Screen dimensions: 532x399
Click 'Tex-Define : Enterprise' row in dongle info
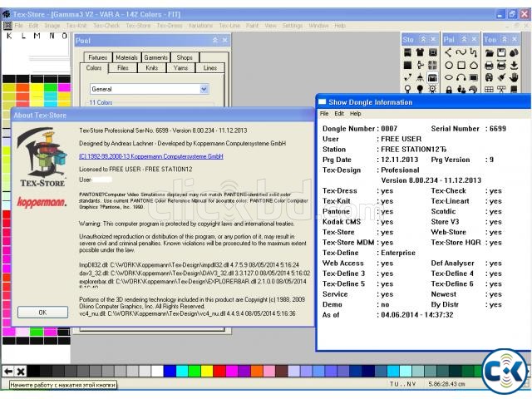point(369,253)
